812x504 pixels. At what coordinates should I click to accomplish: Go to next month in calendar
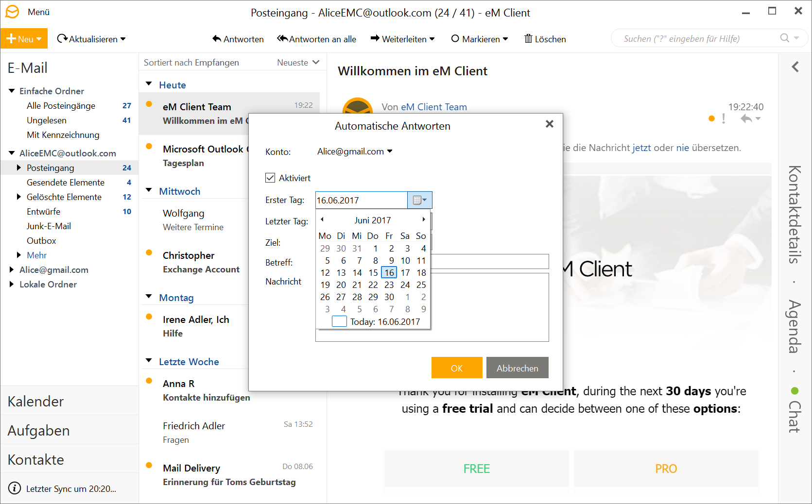(424, 219)
